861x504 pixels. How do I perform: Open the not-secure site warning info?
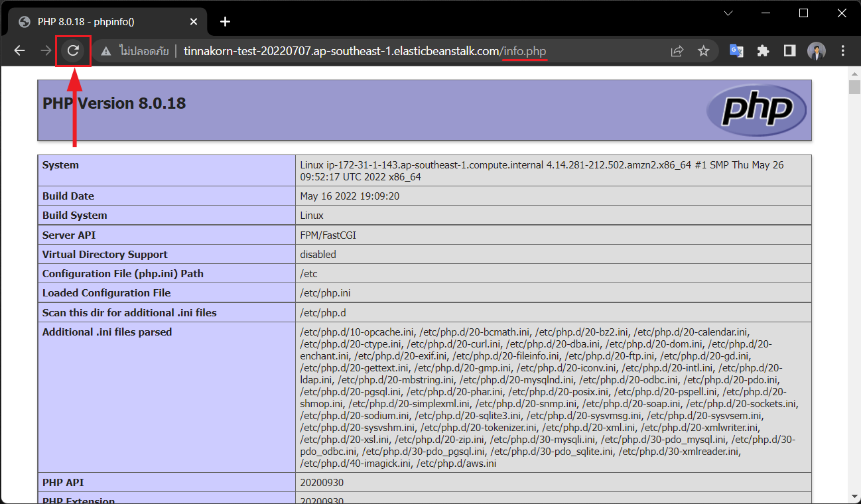[x=135, y=51]
